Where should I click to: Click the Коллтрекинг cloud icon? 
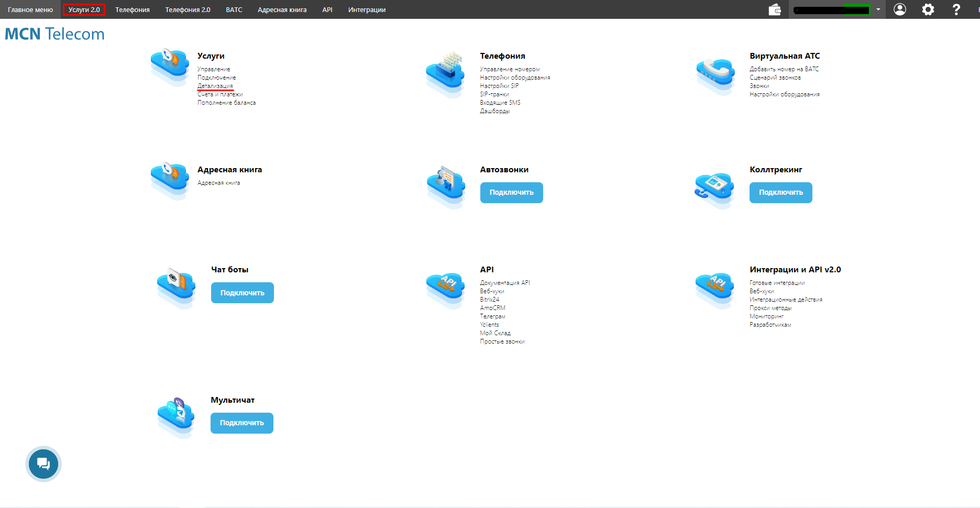point(714,190)
